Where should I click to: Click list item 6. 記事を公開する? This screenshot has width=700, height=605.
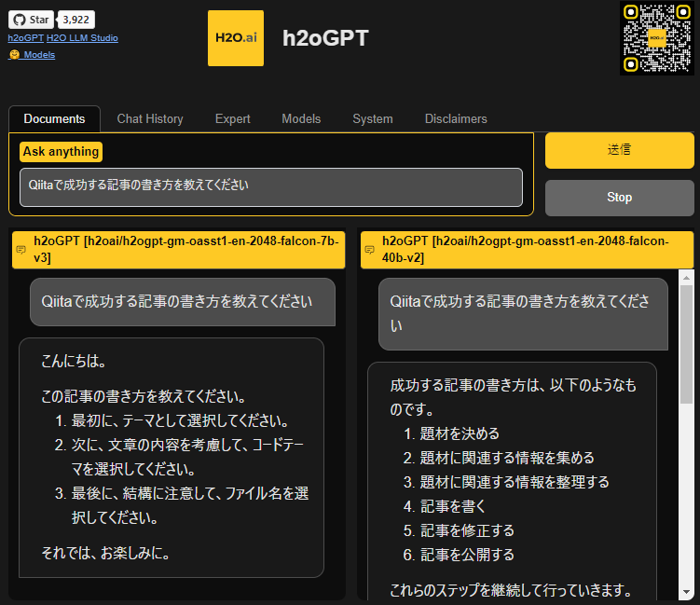[x=459, y=555]
